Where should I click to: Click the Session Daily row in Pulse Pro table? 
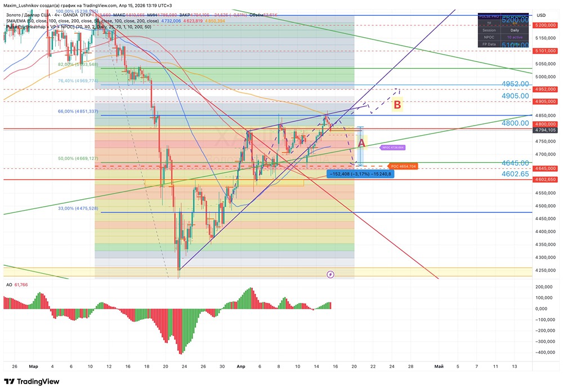click(503, 30)
